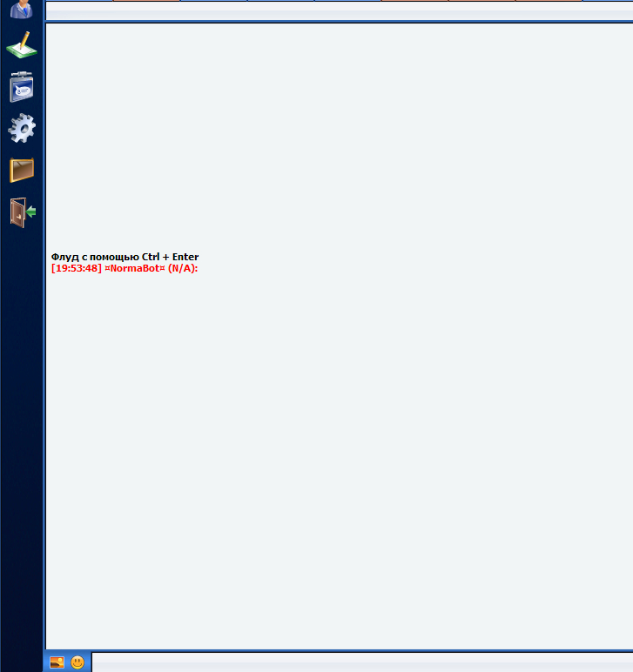
Task: Click empty dark sidebar area below door icon
Action: click(22, 435)
